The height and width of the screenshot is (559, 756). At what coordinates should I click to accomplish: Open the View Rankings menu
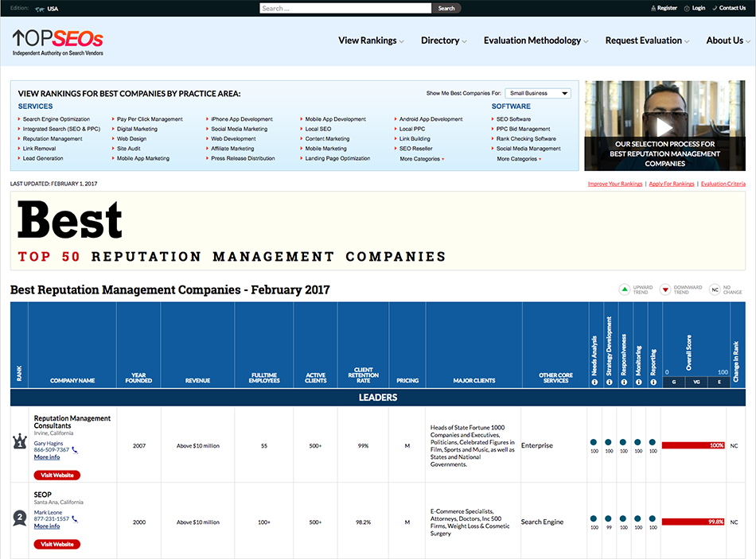pos(370,41)
